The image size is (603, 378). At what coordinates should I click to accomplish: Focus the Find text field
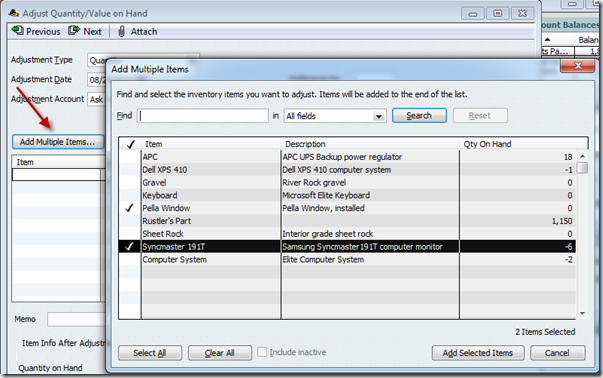click(203, 116)
